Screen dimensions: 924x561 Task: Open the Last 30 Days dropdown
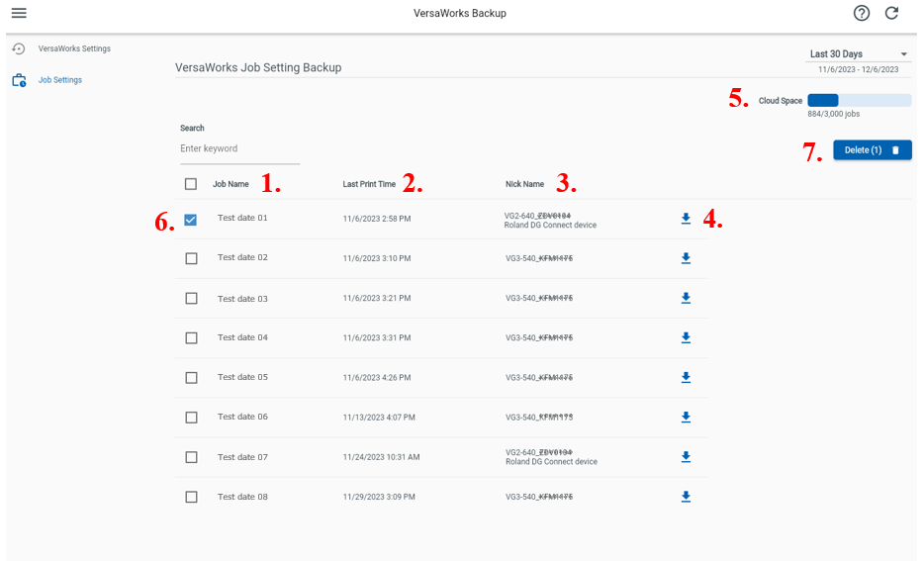tap(858, 53)
